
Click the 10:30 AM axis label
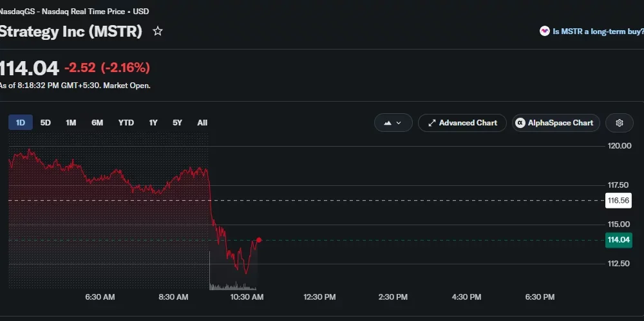click(247, 297)
